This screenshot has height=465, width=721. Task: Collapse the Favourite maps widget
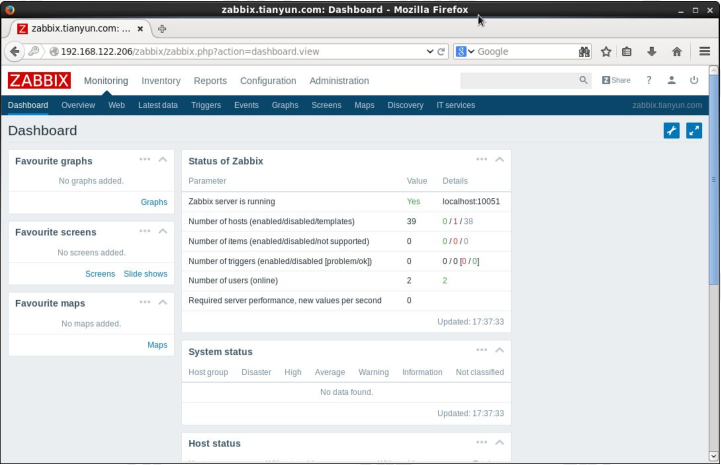click(163, 302)
